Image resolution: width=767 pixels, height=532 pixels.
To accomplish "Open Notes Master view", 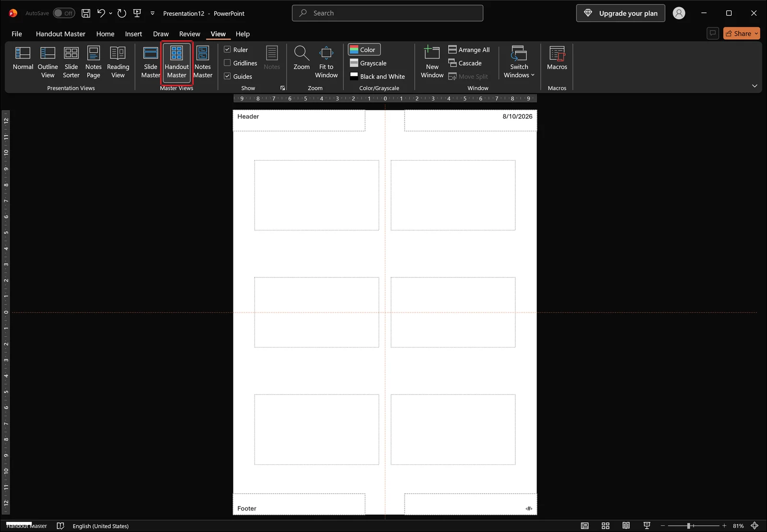I will click(x=203, y=61).
